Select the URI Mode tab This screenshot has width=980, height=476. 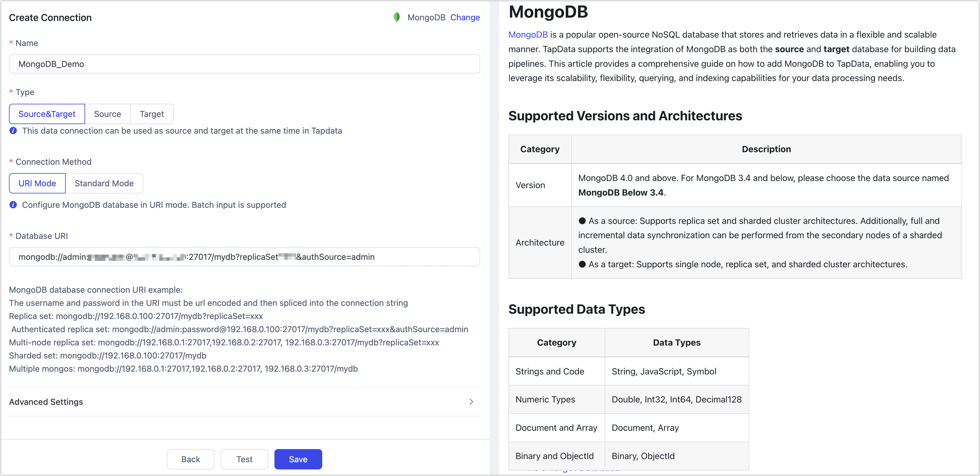tap(37, 183)
